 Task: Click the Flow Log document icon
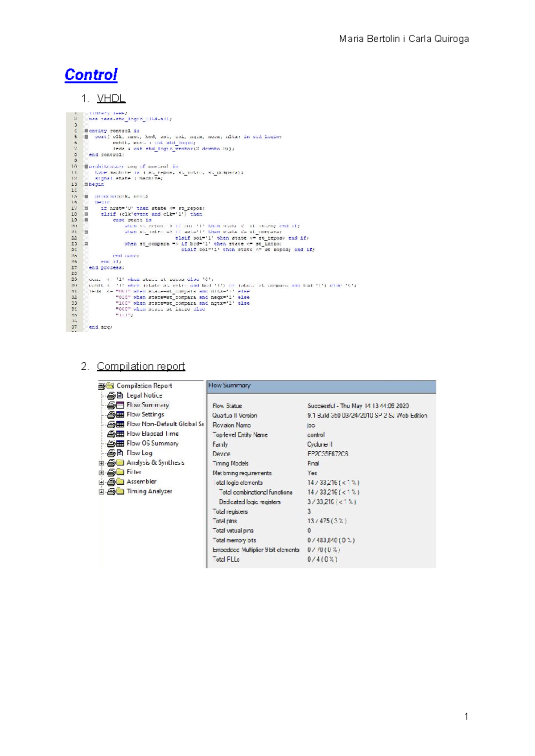120,453
